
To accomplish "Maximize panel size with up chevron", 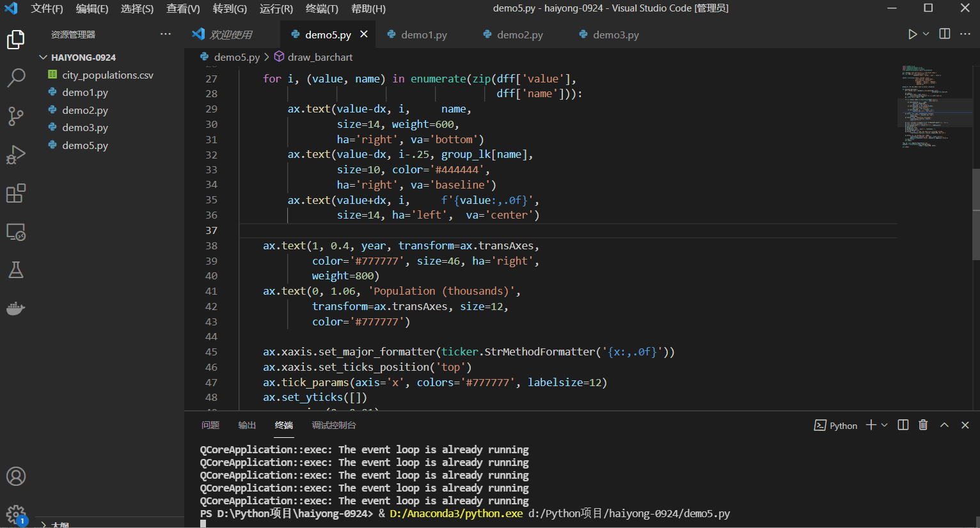I will click(944, 425).
